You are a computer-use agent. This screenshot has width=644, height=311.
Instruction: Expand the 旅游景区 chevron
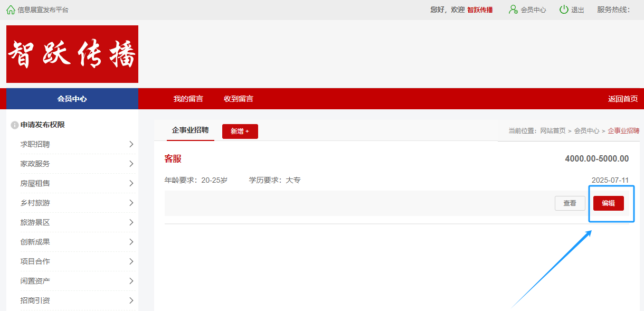(x=131, y=222)
